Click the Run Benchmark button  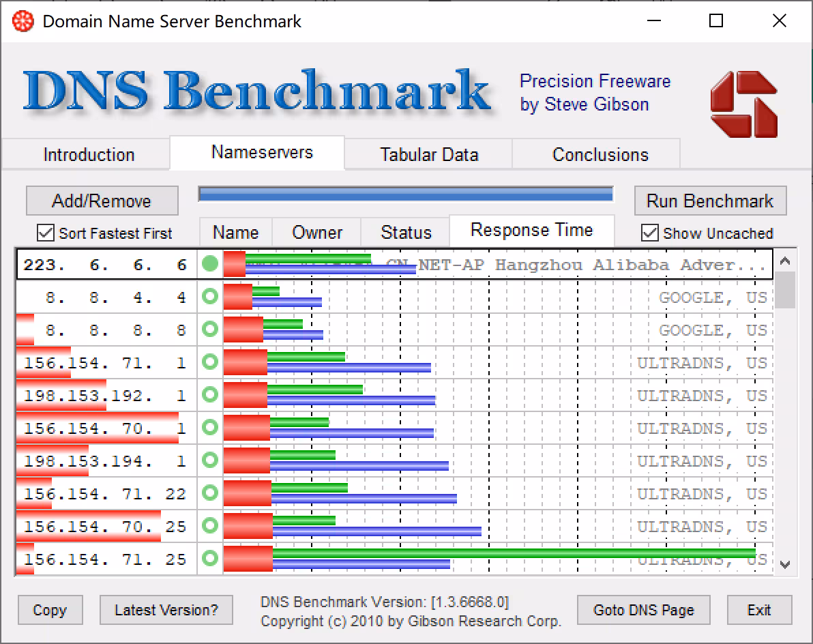point(710,201)
